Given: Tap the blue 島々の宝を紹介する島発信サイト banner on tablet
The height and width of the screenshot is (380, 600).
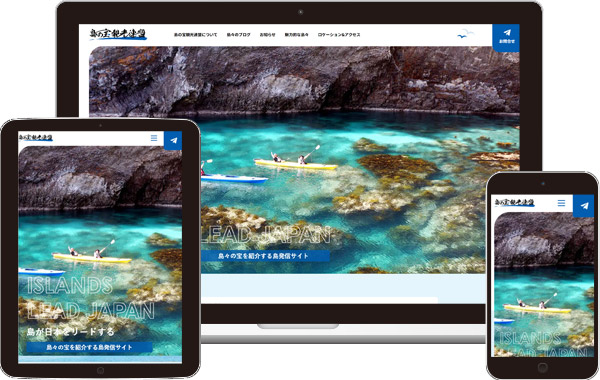Looking at the screenshot, I should pyautogui.click(x=89, y=347).
